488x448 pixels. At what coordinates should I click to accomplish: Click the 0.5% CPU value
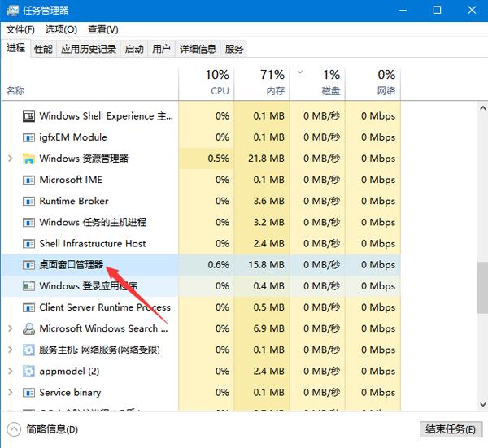tap(219, 159)
